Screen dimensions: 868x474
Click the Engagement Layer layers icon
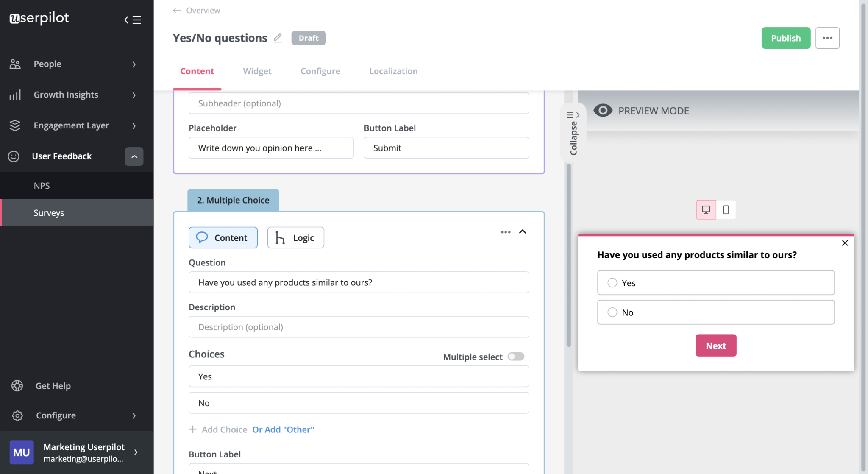[15, 125]
